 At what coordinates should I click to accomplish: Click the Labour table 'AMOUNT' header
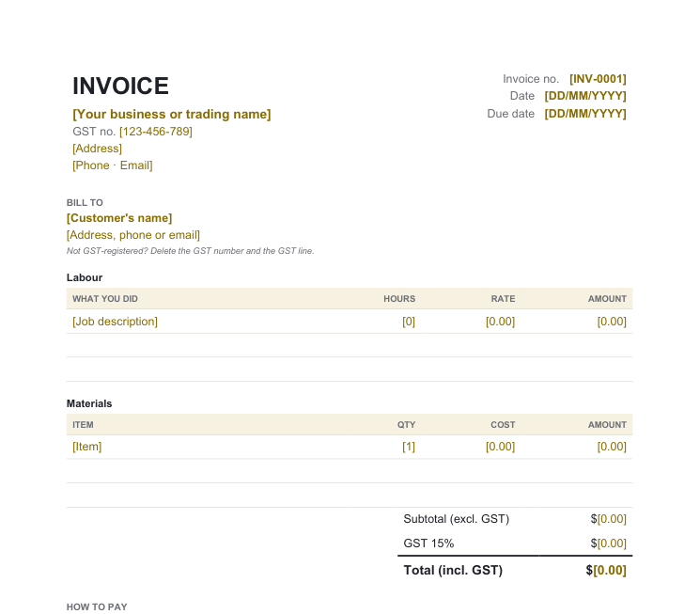[x=607, y=299]
